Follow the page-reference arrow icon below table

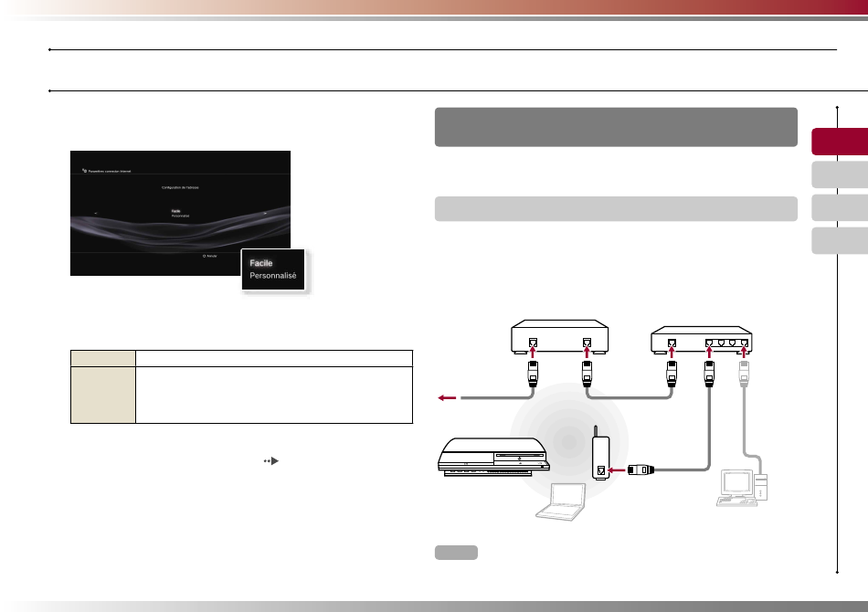tap(271, 461)
